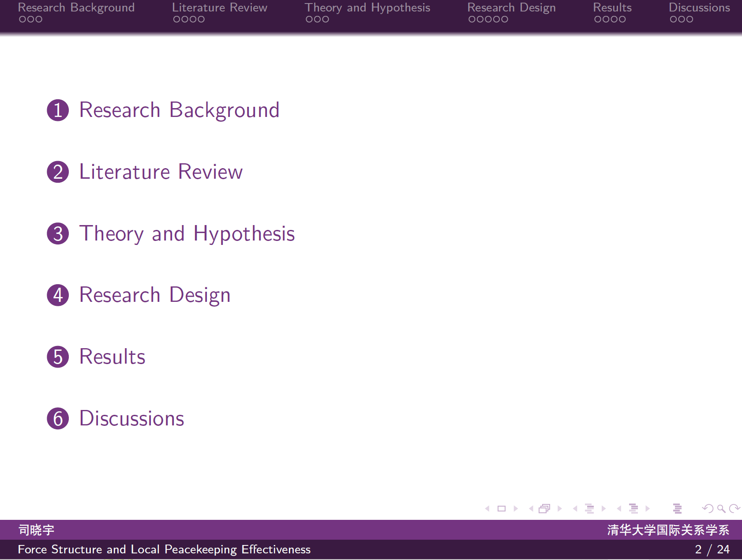Screen dimensions: 742x560
Task: Click last slide circle under Results
Action: pos(622,19)
